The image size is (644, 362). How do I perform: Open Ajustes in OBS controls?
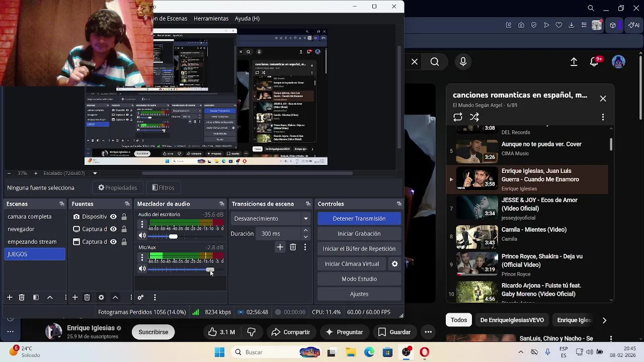click(359, 294)
